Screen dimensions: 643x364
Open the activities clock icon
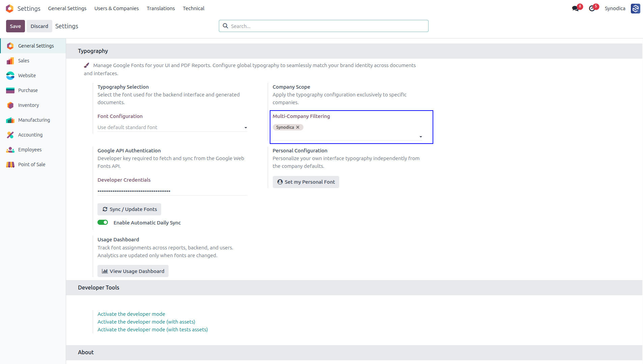[x=592, y=8]
